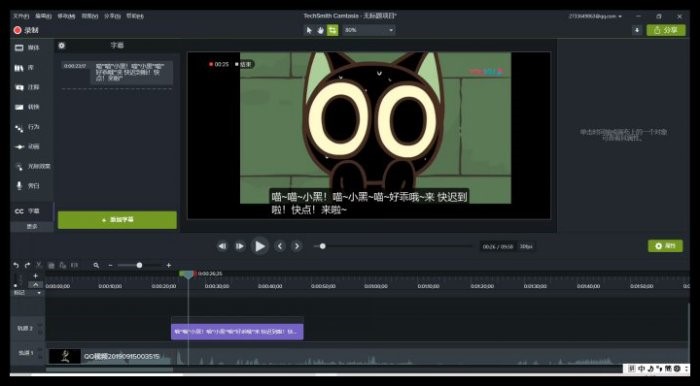Open the 视图 view menu
700x386 pixels.
pyautogui.click(x=90, y=16)
